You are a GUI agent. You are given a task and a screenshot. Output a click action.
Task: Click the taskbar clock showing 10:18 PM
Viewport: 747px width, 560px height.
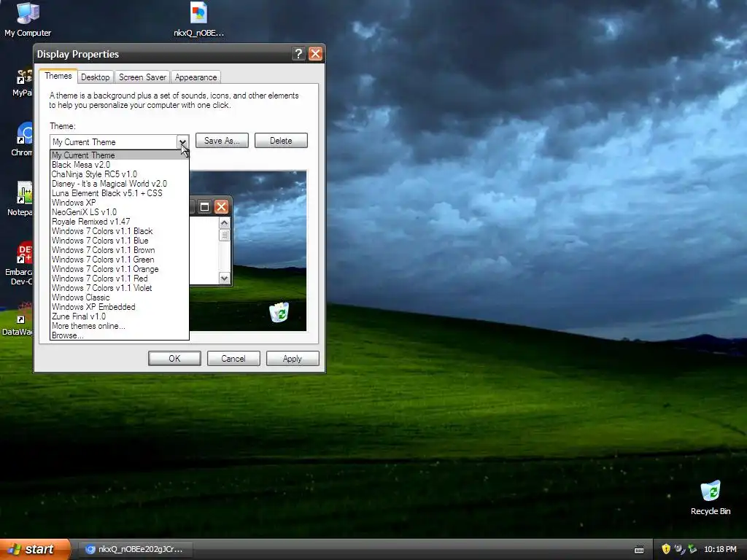pos(720,549)
